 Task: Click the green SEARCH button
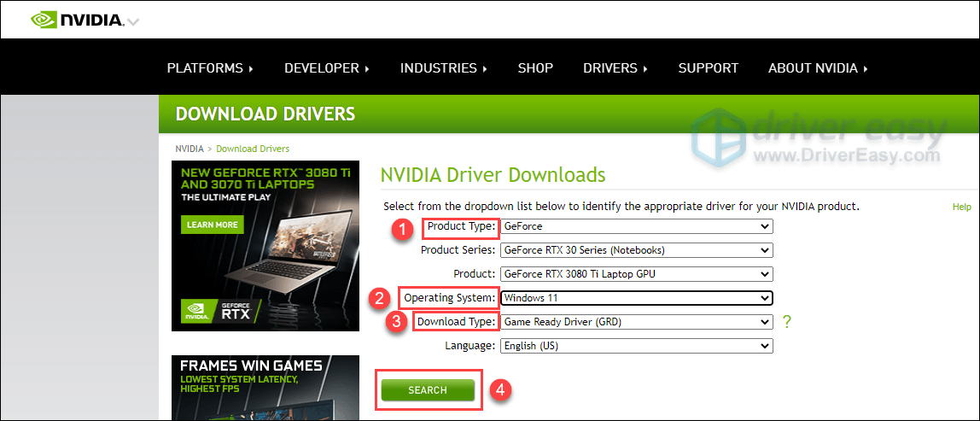pos(428,389)
